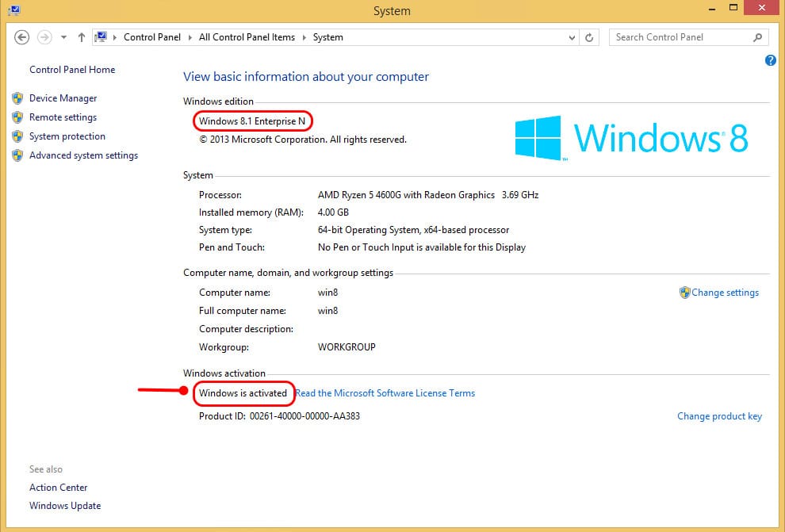Click the 4.00 GB installed memory value
The height and width of the screenshot is (532, 785).
[x=333, y=212]
